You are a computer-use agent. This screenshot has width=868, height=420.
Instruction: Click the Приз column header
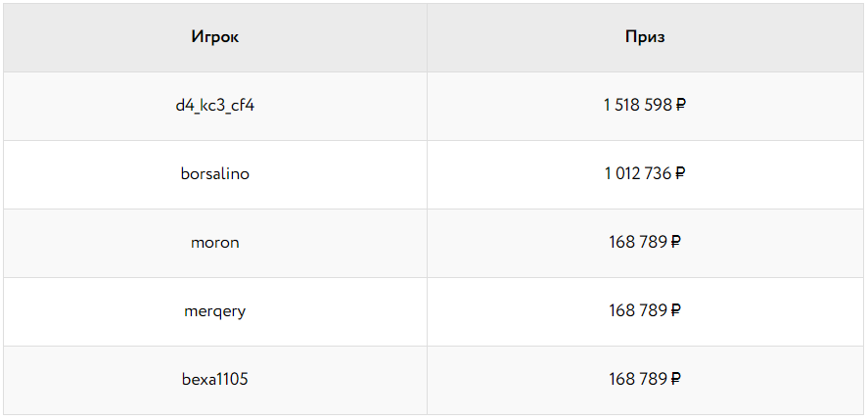point(645,37)
